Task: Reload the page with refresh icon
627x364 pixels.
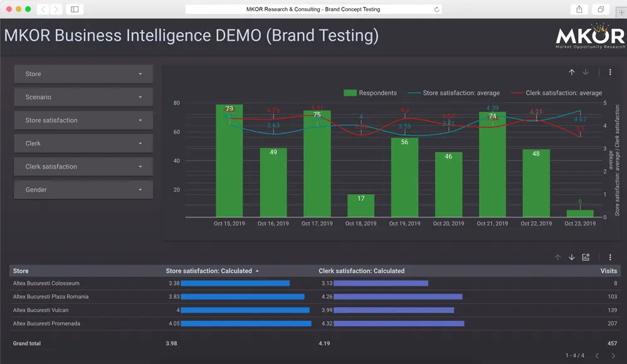Action: pos(436,9)
